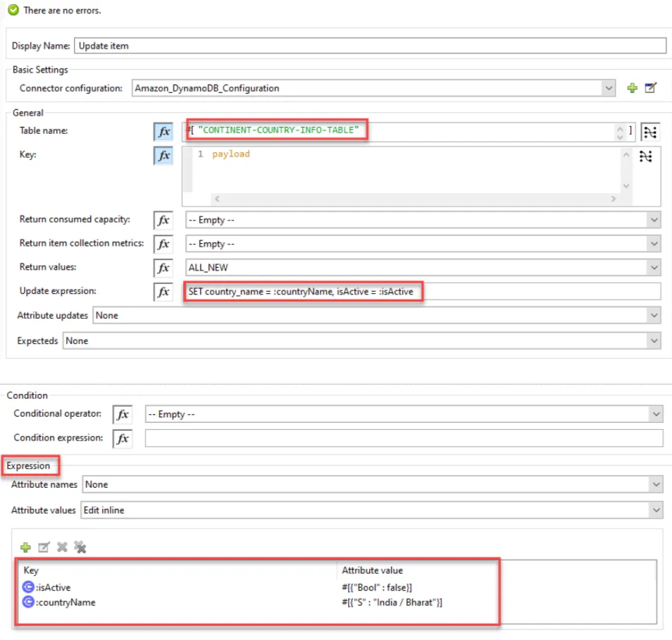The width and height of the screenshot is (672, 640).
Task: Click the Key editor horizontal scroll left arrow
Action: point(217,199)
